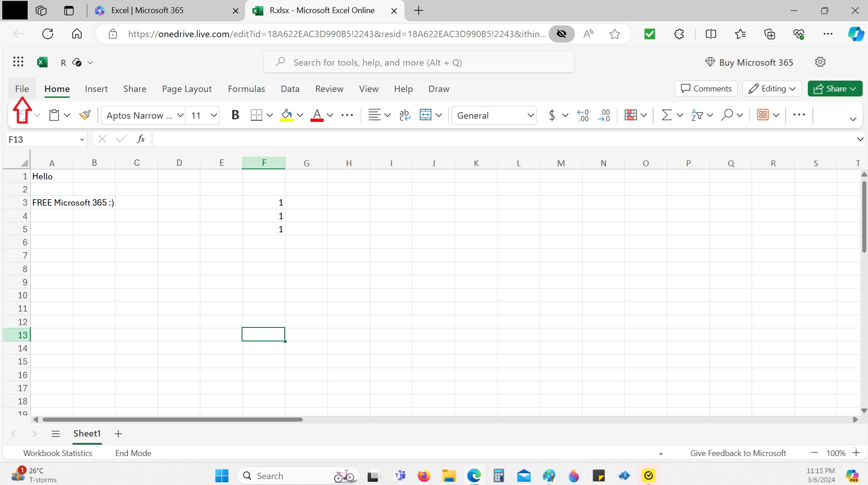This screenshot has width=868, height=485.
Task: Click the Paste clipboard icon
Action: (x=54, y=115)
